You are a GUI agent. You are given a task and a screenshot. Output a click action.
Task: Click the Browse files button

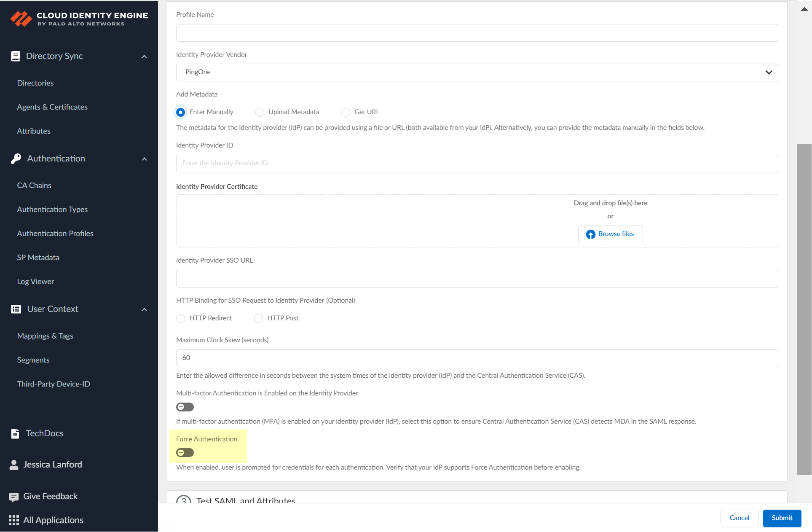click(610, 234)
